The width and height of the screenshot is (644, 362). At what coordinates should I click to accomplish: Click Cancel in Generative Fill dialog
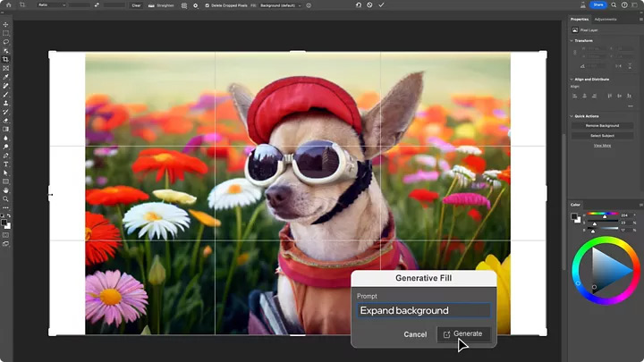415,334
